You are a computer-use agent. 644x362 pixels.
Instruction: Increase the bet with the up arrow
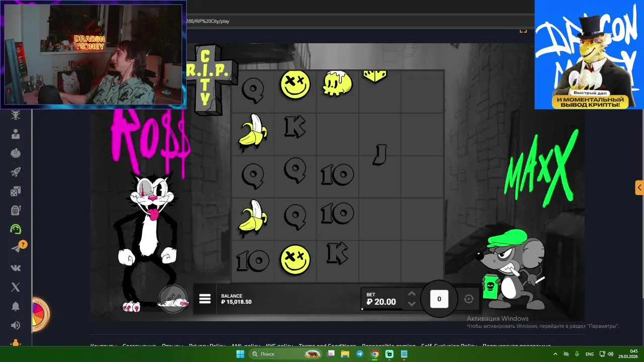[412, 294]
